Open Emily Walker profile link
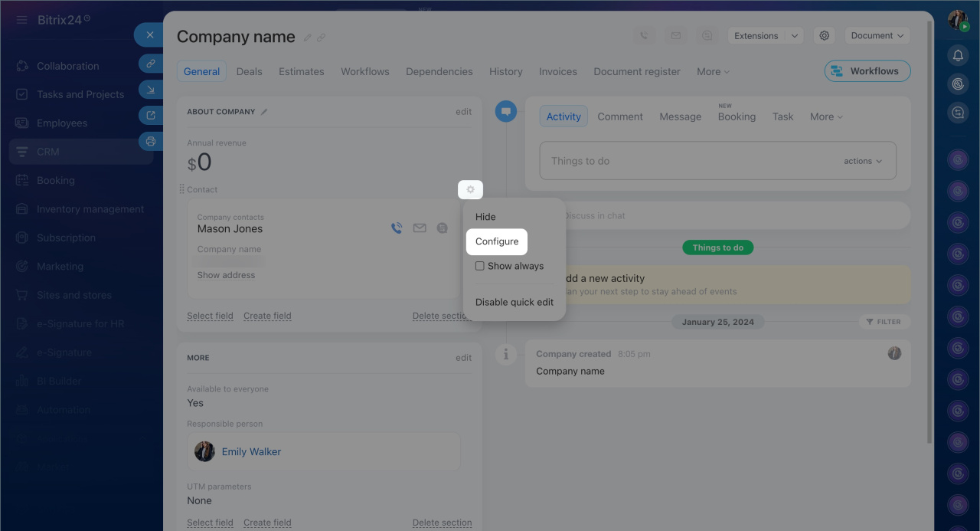The height and width of the screenshot is (531, 980). tap(251, 452)
